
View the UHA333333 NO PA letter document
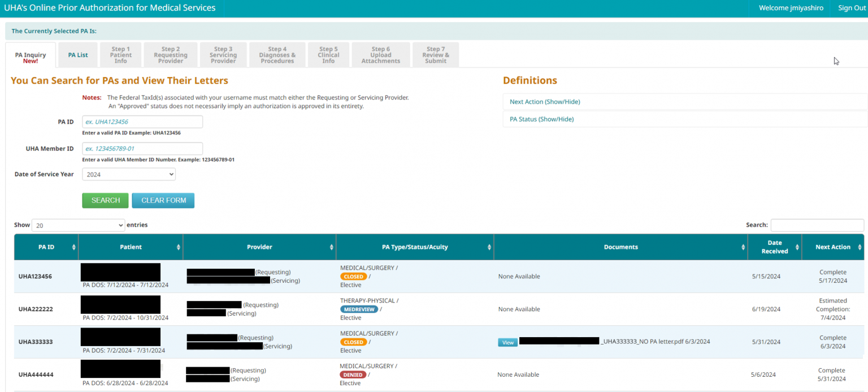coord(508,342)
